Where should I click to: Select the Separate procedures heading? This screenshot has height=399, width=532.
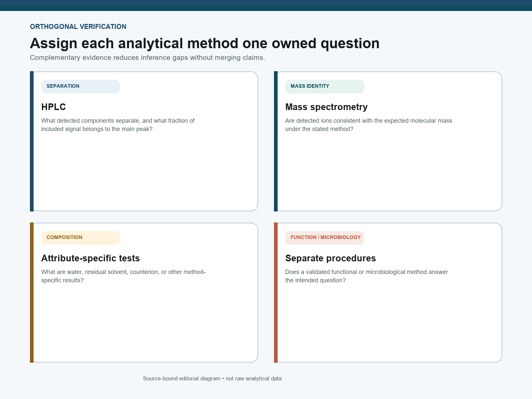tap(331, 258)
